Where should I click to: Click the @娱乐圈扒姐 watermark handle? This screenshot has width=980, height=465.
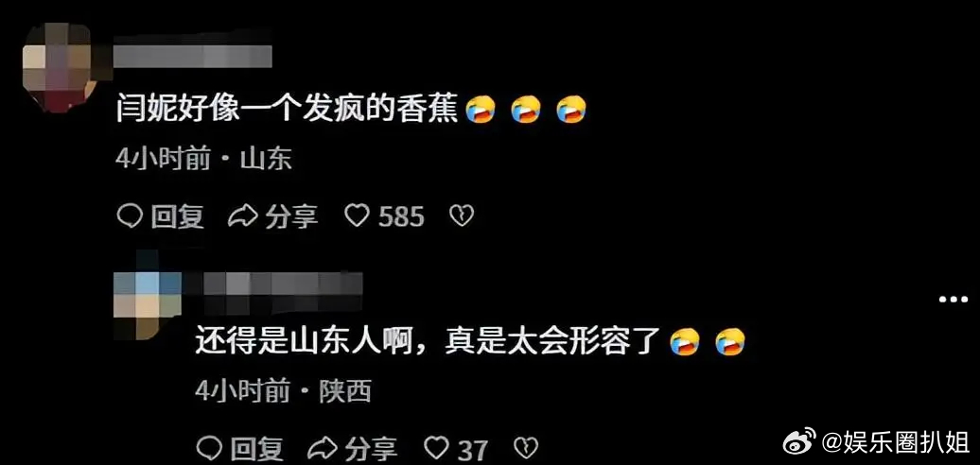(894, 440)
